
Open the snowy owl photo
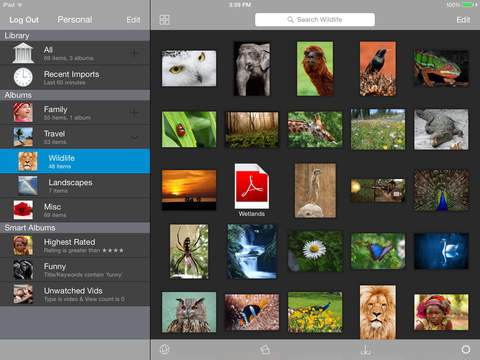[189, 68]
